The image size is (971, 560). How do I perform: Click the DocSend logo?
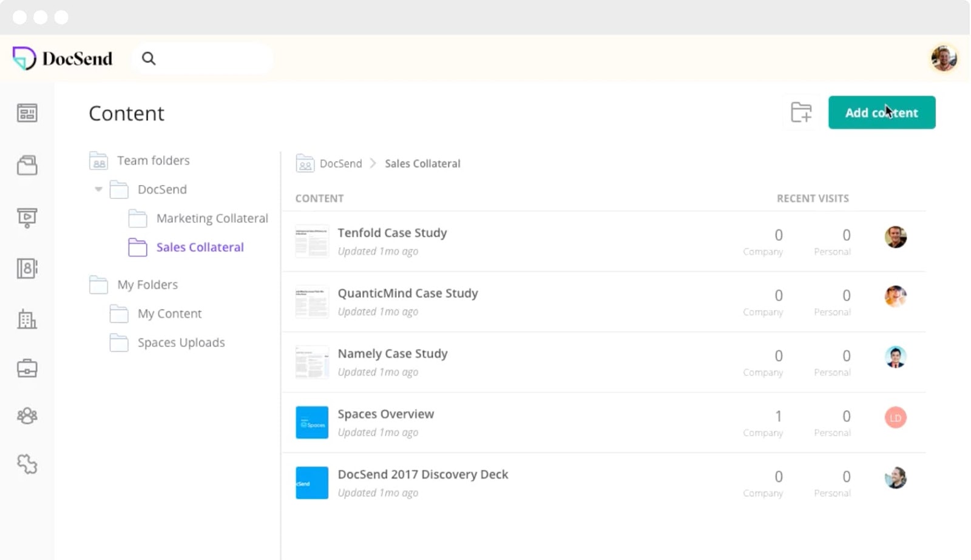[63, 58]
